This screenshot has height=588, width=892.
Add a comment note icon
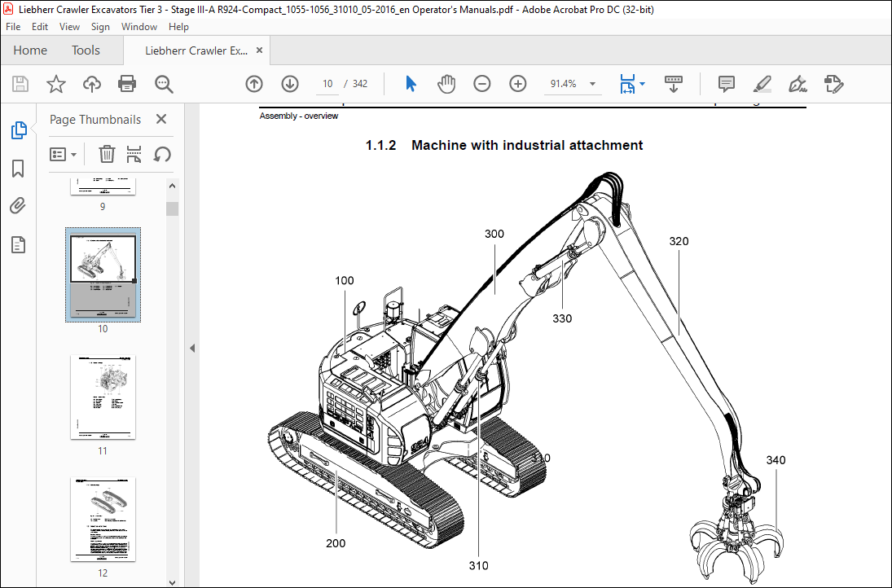(x=727, y=84)
